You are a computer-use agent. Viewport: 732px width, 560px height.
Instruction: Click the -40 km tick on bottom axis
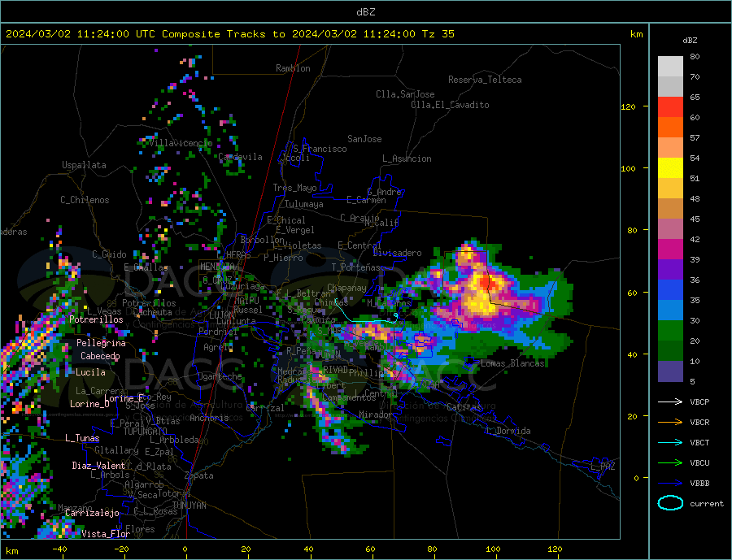pyautogui.click(x=59, y=549)
